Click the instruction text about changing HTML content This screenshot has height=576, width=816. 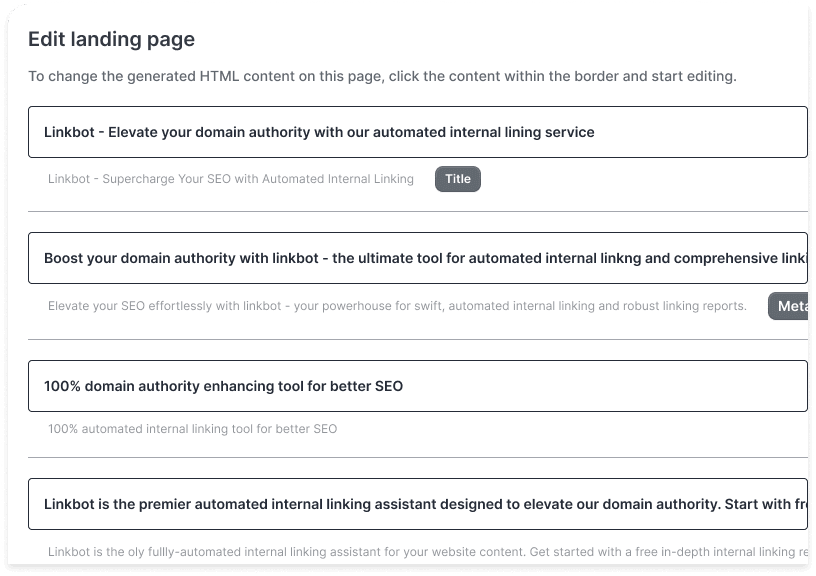coord(382,76)
